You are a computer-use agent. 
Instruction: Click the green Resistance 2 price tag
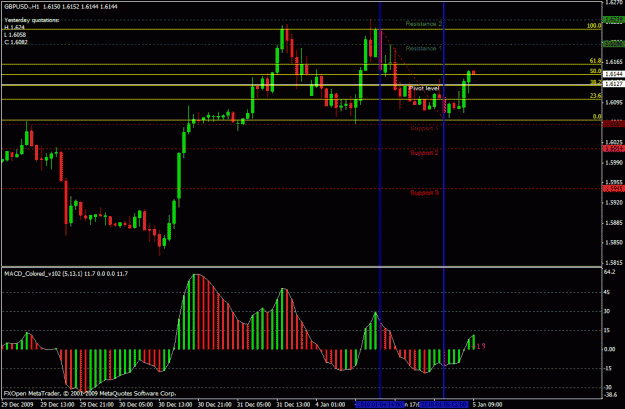tap(614, 20)
